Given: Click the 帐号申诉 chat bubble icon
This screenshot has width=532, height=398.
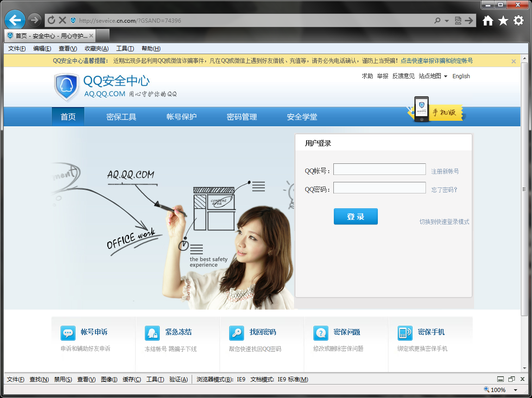Looking at the screenshot, I should 68,333.
